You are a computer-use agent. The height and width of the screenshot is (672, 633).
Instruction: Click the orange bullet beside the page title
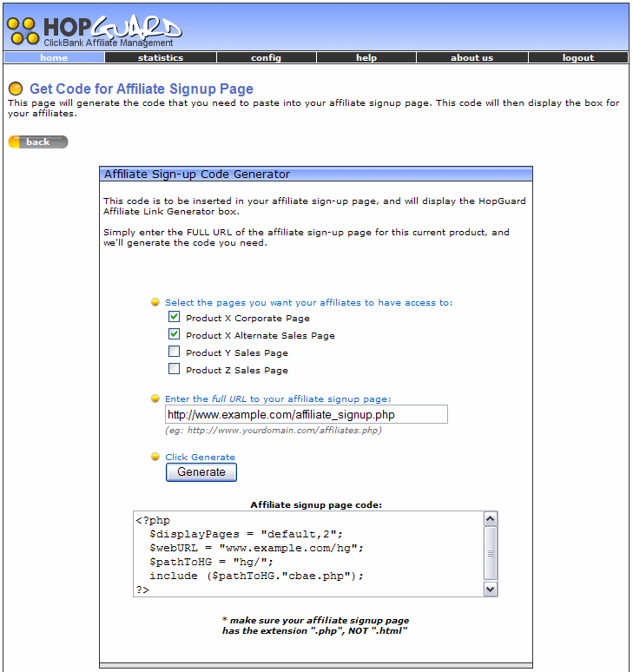coord(16,89)
